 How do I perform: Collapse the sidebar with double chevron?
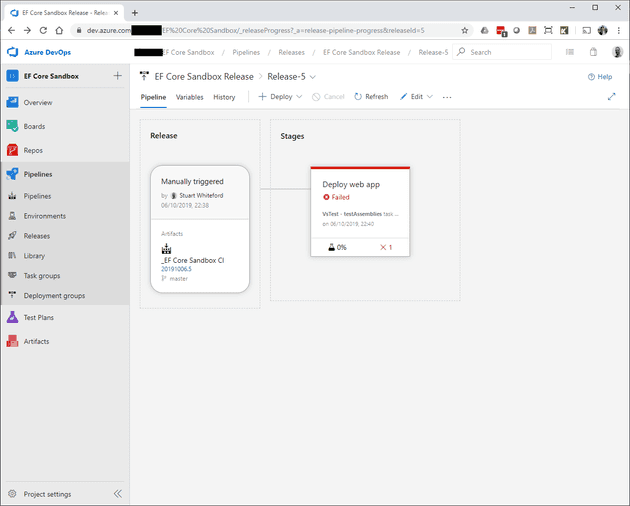pos(117,494)
